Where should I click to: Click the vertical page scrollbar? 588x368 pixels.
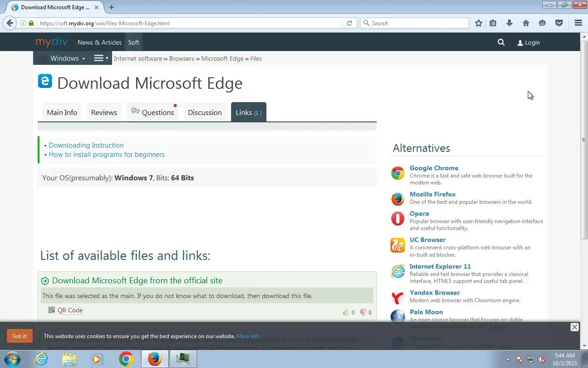pyautogui.click(x=584, y=140)
